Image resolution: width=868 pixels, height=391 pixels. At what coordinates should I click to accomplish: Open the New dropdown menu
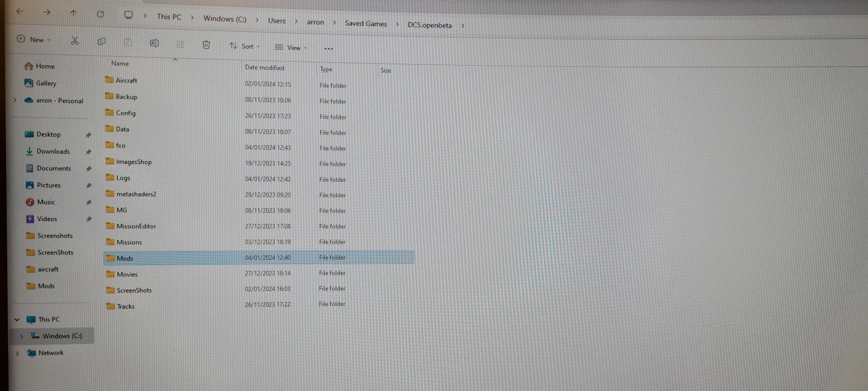[x=34, y=39]
